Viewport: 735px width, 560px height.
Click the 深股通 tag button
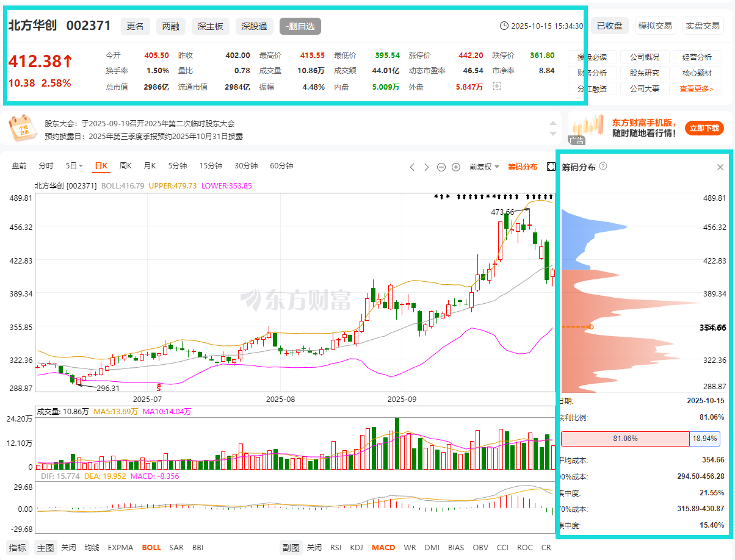pos(254,26)
